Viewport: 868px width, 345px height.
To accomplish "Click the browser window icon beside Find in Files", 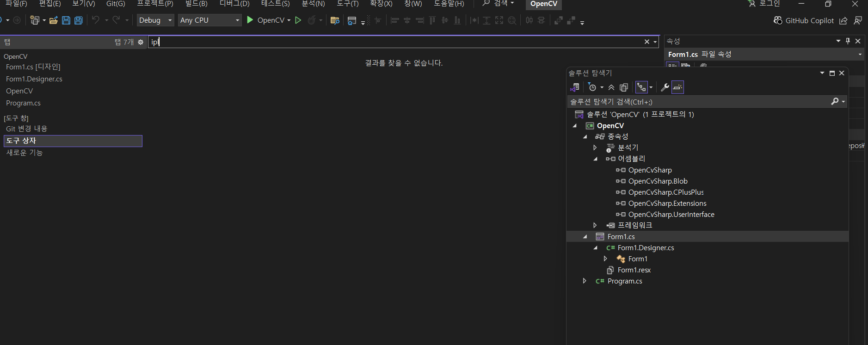I will click(352, 20).
